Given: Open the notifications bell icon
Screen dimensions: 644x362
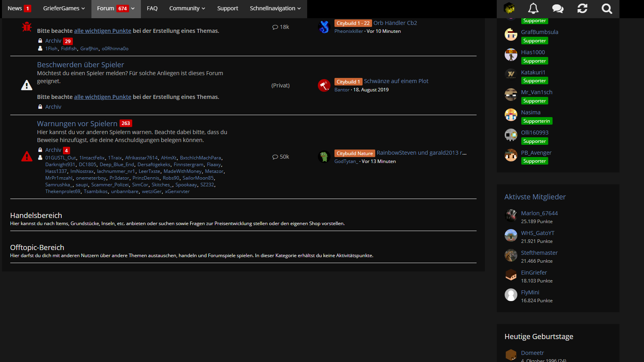Looking at the screenshot, I should click(x=533, y=8).
